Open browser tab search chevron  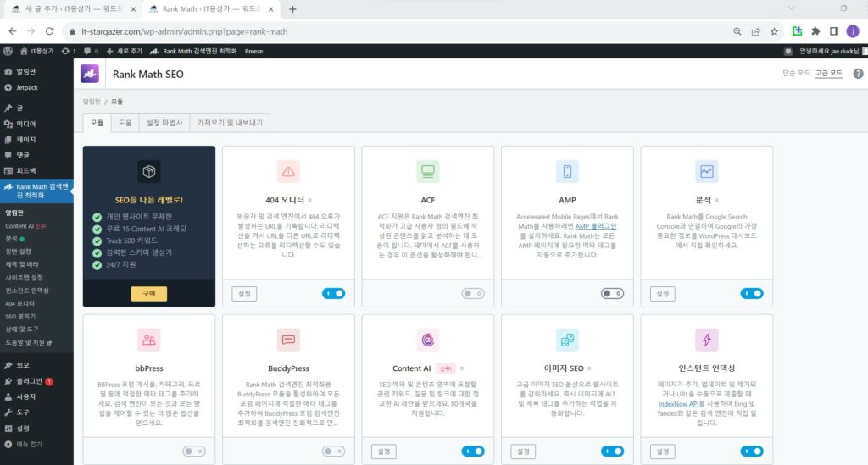791,8
